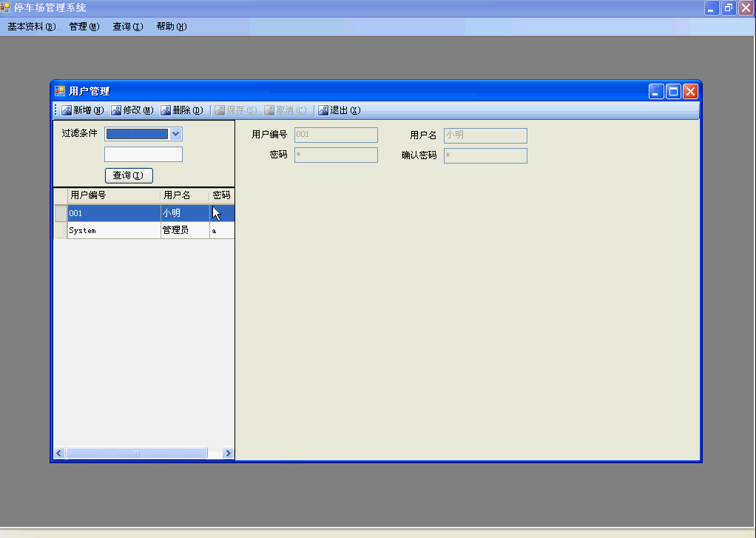756x538 pixels.
Task: Select the System 管理员 table row
Action: [114, 231]
